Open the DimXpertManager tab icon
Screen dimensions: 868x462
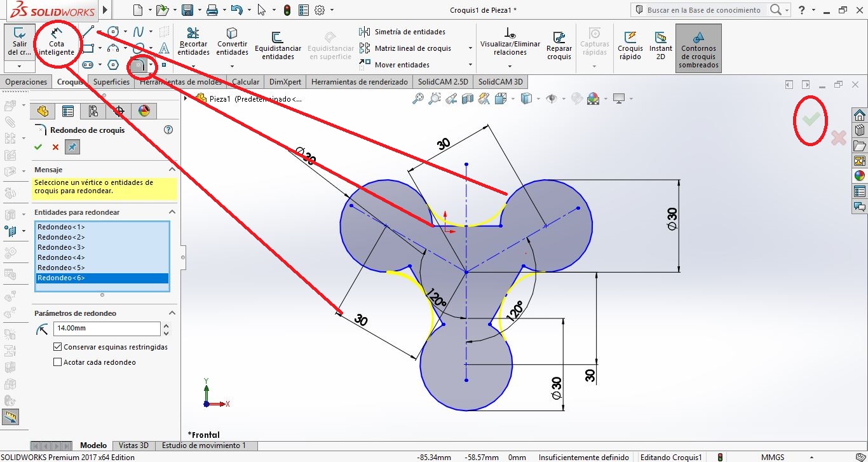coord(119,111)
